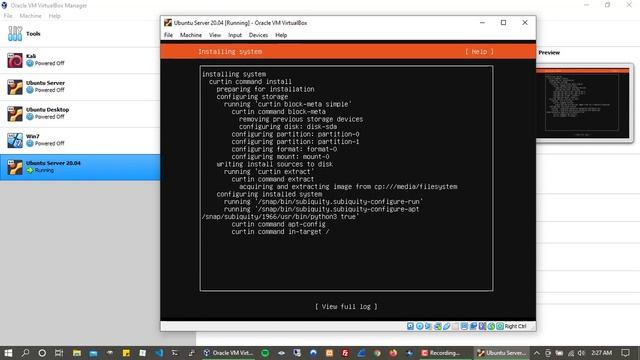640x360 pixels.
Task: Click shared folders status icon
Action: pyautogui.click(x=456, y=326)
